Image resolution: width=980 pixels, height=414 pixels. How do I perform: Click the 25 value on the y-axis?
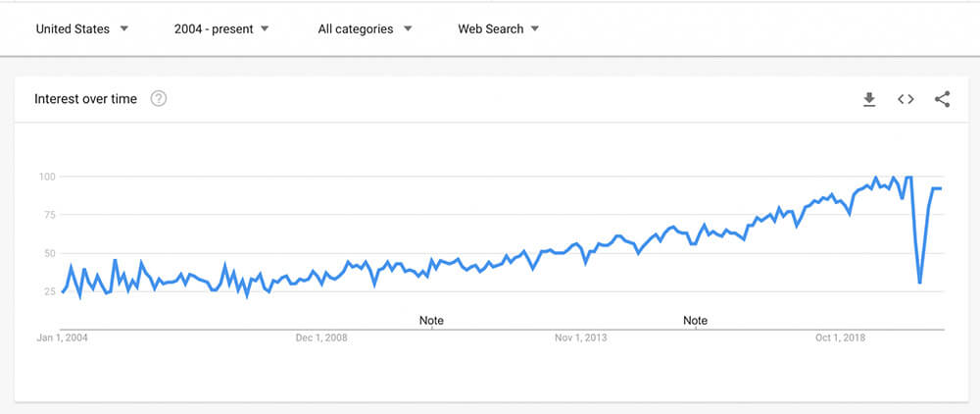51,291
